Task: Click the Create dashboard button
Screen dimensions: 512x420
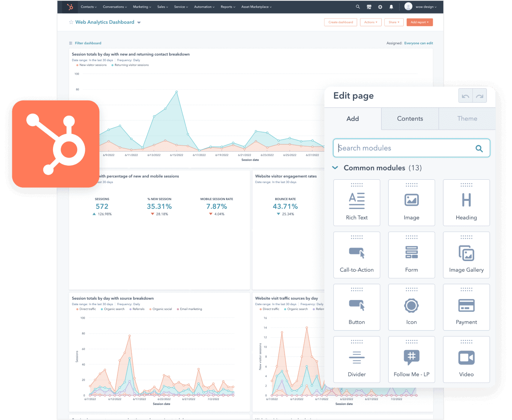Action: point(341,22)
